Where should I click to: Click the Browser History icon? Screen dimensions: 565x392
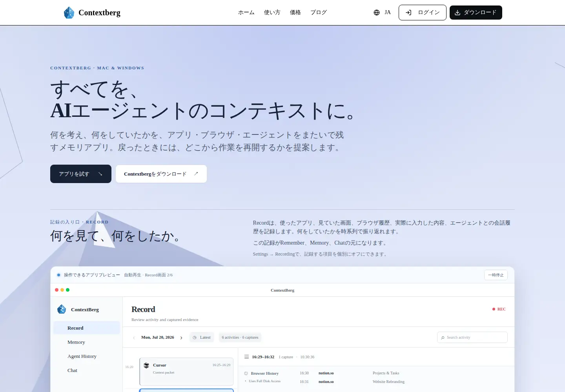coord(246,374)
